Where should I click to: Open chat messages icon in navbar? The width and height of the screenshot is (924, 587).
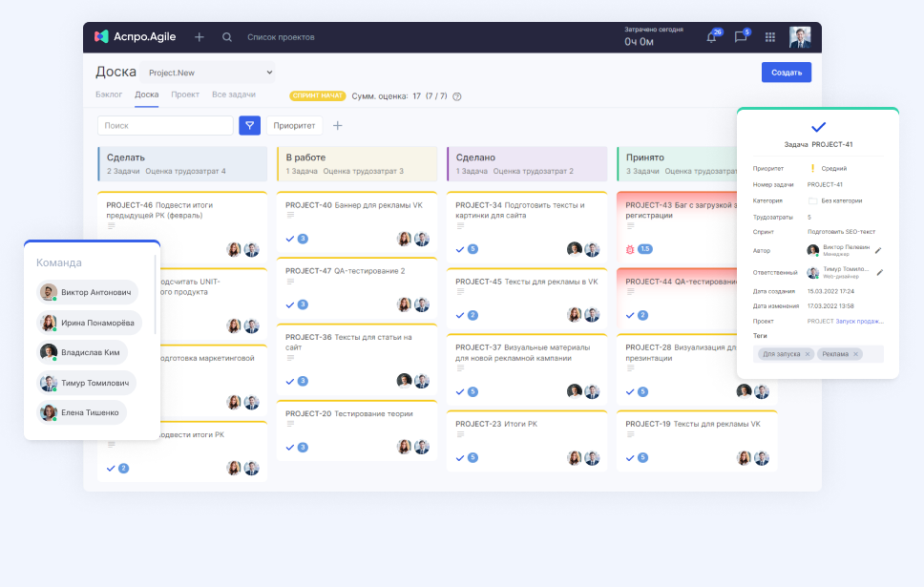point(740,37)
